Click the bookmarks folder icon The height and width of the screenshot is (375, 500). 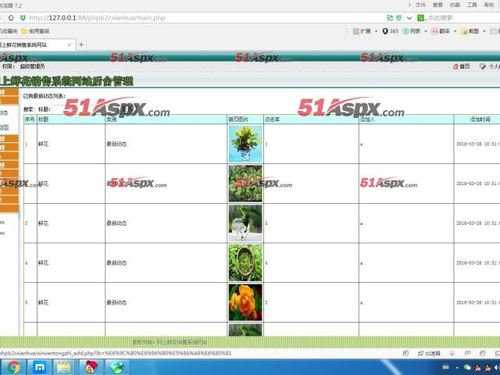(24, 31)
